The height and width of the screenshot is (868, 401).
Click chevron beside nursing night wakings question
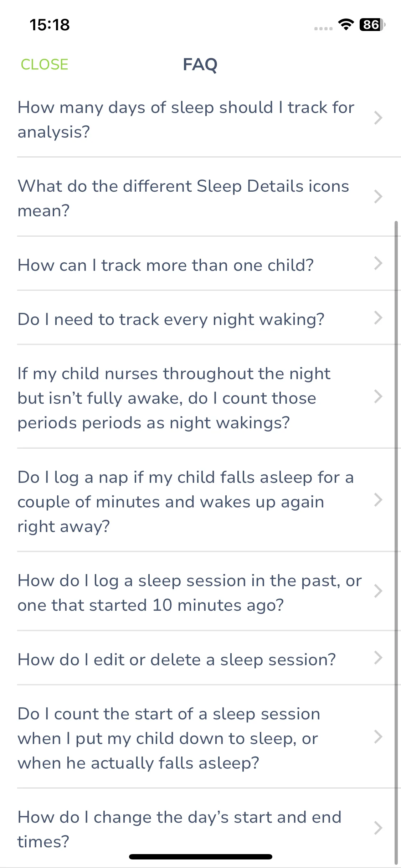pos(378,397)
